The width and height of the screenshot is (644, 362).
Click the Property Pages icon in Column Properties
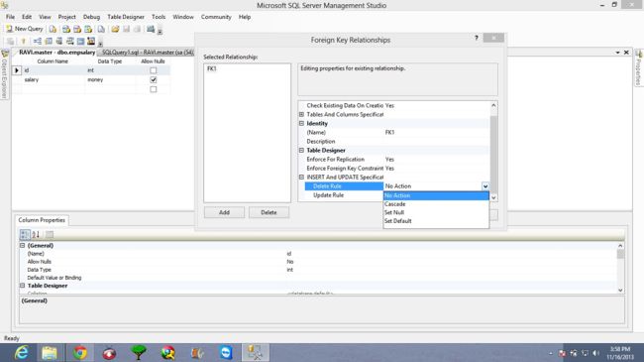pos(50,234)
